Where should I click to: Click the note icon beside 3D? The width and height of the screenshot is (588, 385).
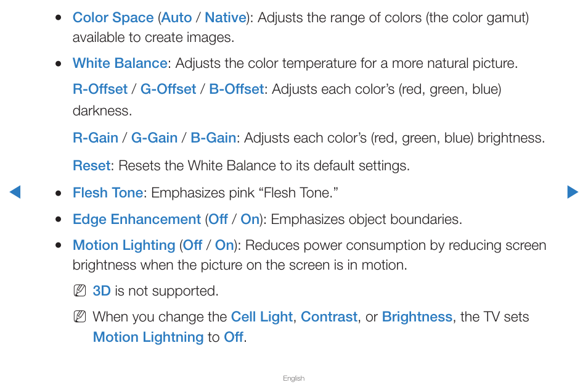click(x=80, y=291)
